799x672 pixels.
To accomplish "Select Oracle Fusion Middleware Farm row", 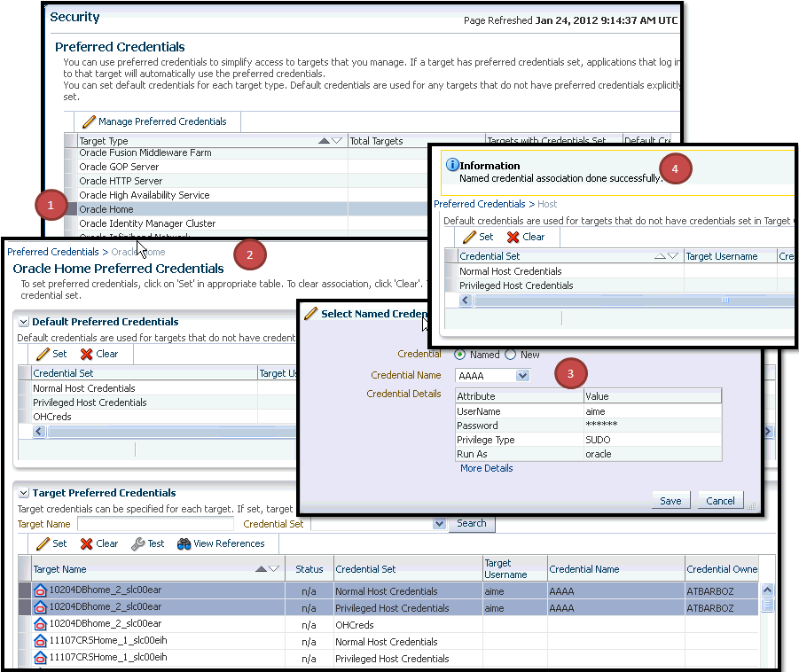I will point(247,152).
